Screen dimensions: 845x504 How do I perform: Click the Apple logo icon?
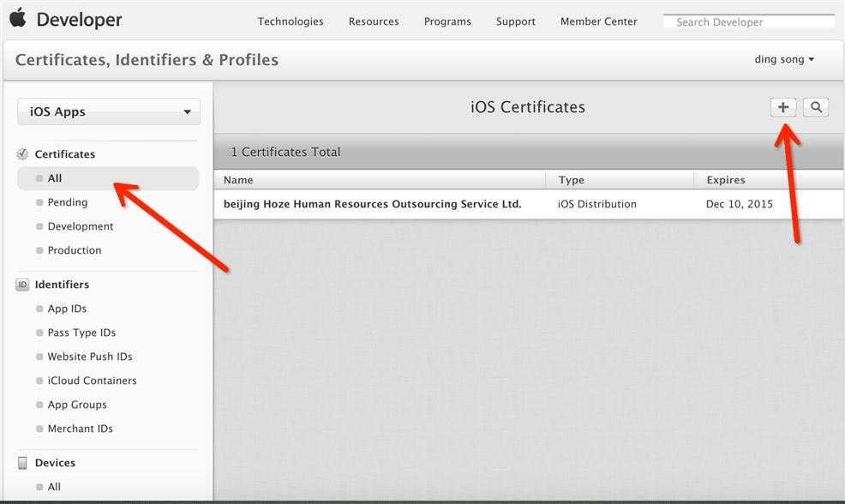(x=18, y=17)
